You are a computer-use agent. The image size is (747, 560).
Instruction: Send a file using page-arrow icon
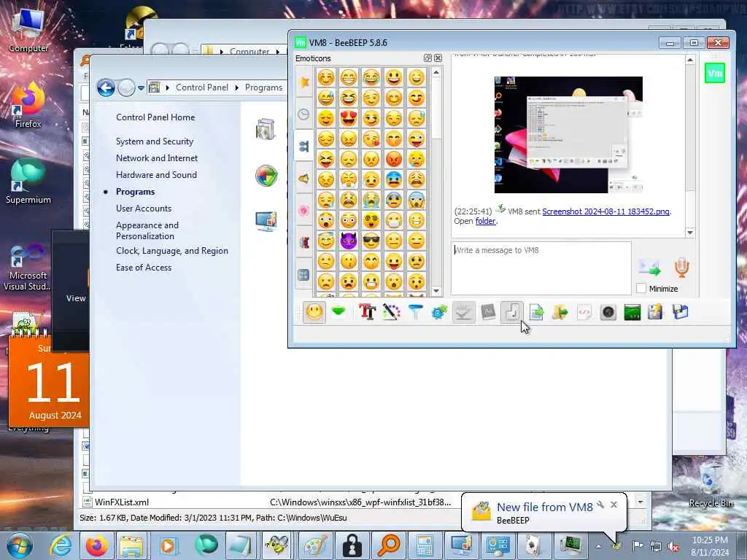tap(536, 312)
